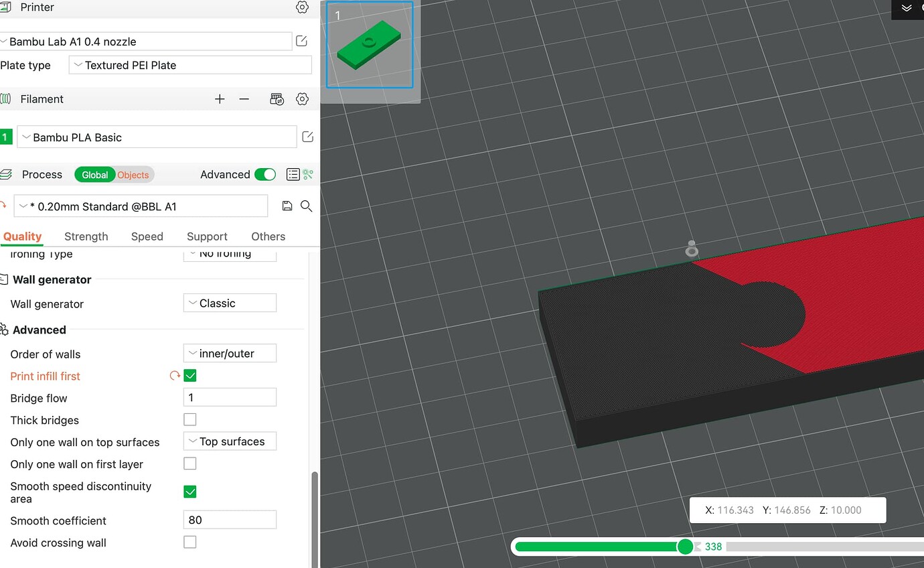Switch process scope to Global

pos(94,175)
